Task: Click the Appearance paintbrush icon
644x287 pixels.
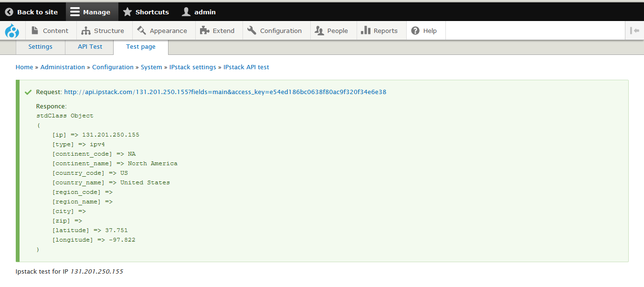Action: [141, 31]
